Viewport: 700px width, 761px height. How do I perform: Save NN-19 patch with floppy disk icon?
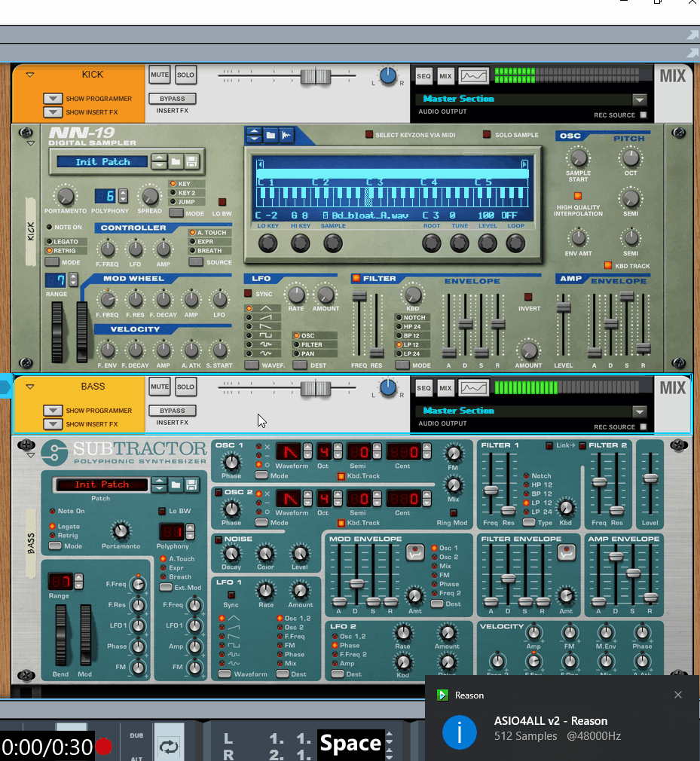[x=191, y=161]
